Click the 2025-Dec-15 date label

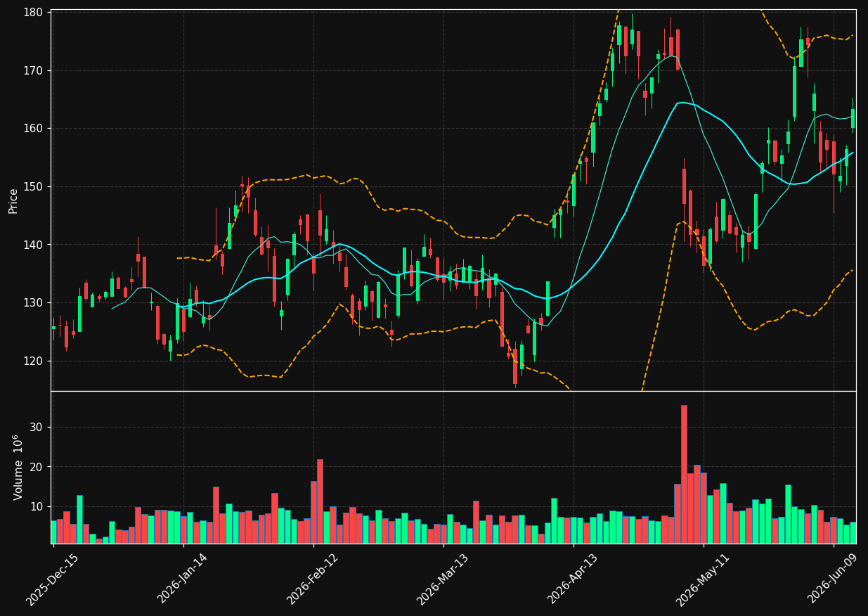tap(53, 580)
